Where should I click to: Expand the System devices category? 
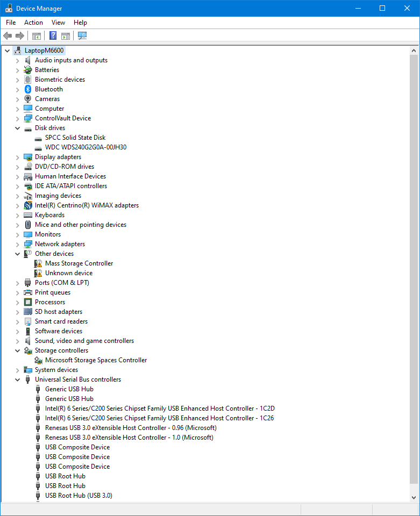tap(17, 370)
